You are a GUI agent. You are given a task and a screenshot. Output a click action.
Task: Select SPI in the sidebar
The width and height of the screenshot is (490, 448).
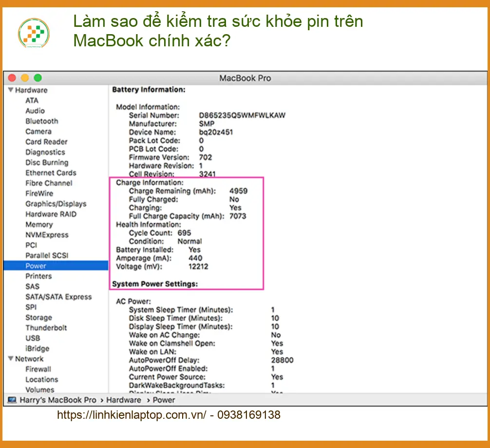(x=31, y=307)
